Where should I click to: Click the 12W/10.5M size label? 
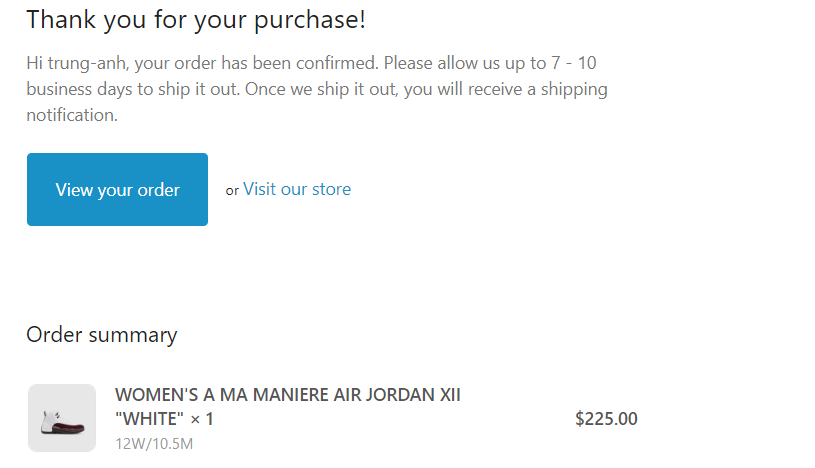click(x=154, y=444)
